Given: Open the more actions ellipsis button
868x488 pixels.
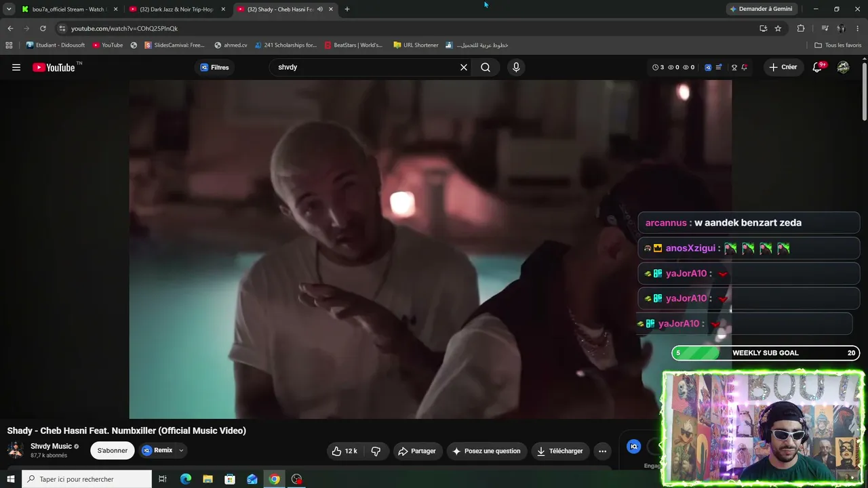Looking at the screenshot, I should (602, 451).
